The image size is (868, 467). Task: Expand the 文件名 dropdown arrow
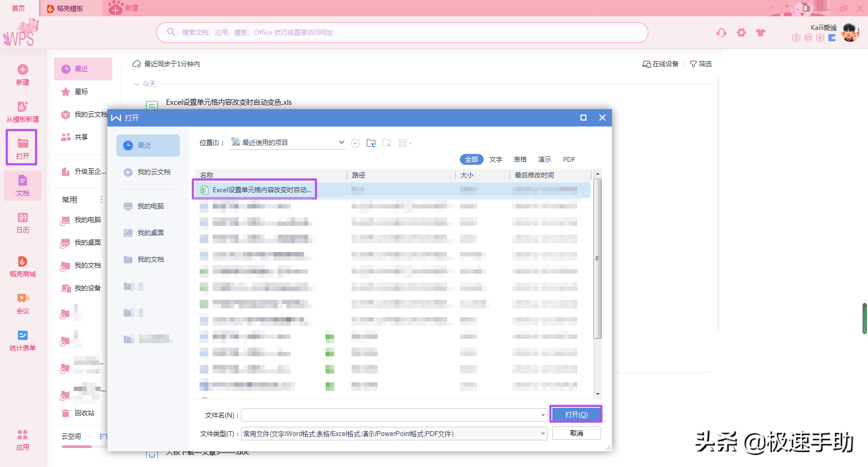[542, 415]
